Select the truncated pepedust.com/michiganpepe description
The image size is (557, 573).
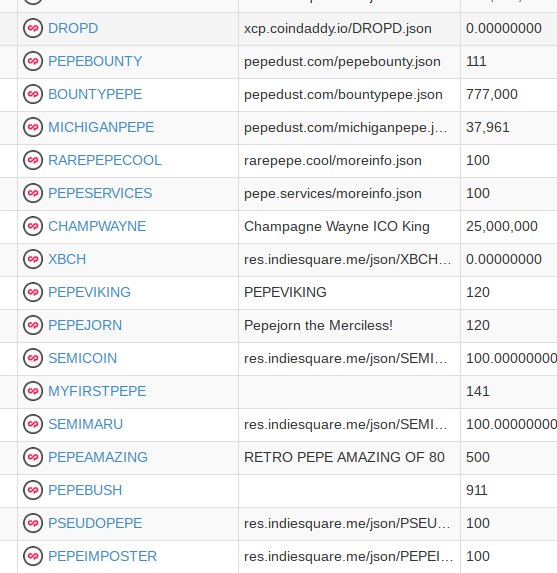point(345,128)
